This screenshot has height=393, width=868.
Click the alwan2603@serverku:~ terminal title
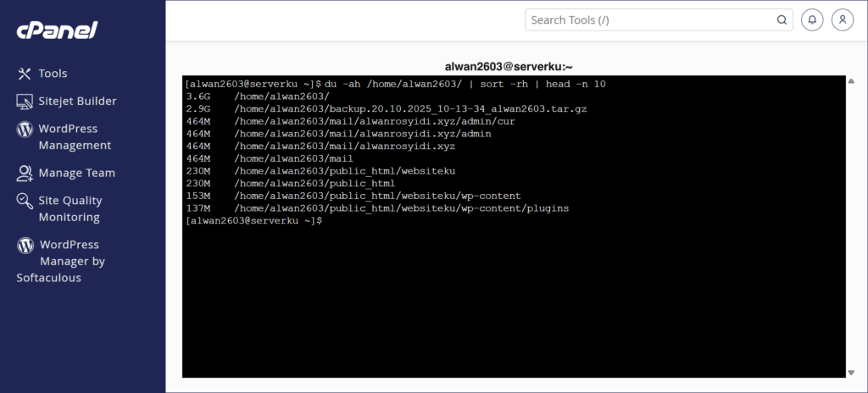[x=509, y=66]
